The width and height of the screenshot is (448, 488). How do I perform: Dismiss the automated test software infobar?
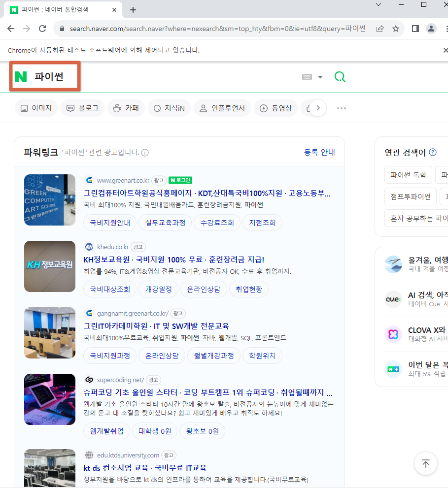pos(445,50)
